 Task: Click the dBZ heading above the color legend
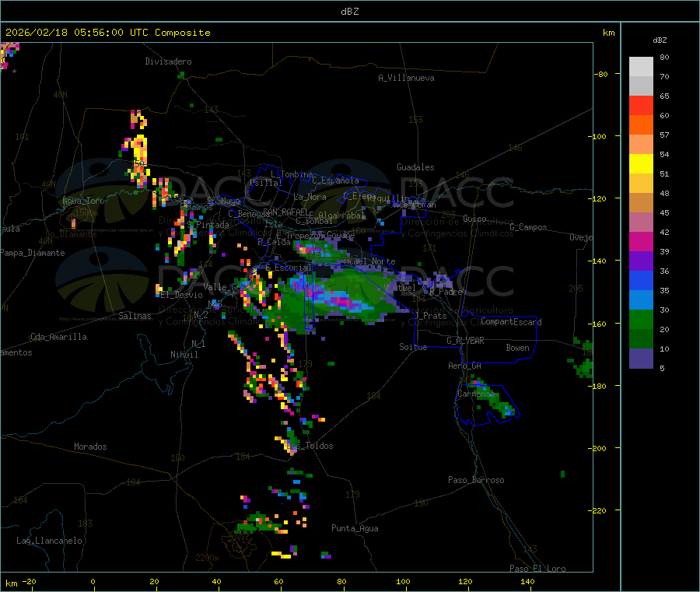pyautogui.click(x=660, y=40)
